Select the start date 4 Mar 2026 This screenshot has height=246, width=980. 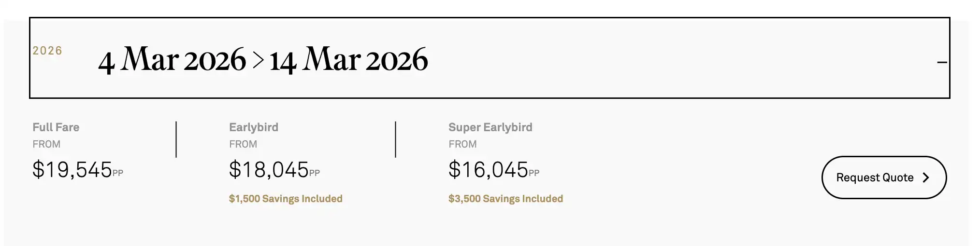pos(172,60)
